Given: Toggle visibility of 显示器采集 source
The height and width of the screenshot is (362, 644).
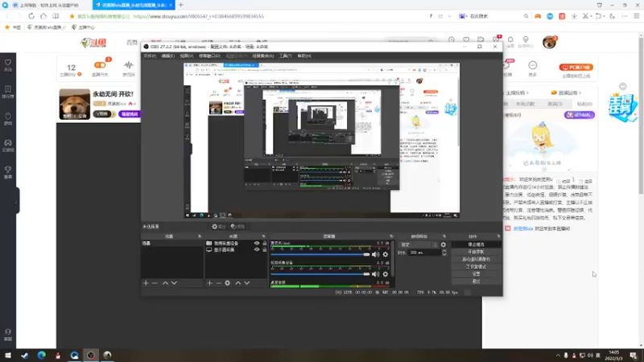Looking at the screenshot, I should (x=257, y=249).
